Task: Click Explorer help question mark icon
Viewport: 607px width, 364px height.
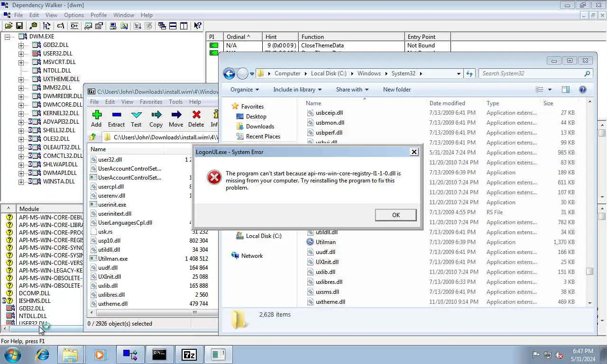Action: click(583, 90)
